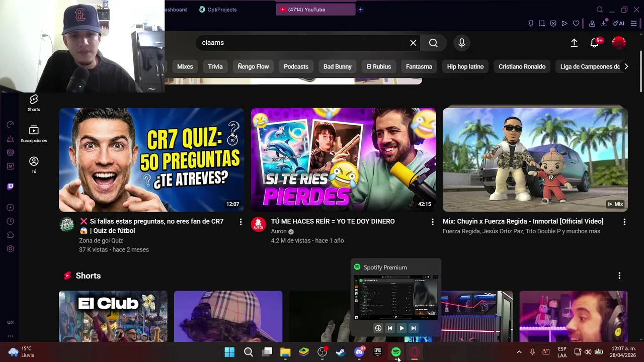Open the El Club short thumbnail
Image resolution: width=644 pixels, height=362 pixels.
click(x=113, y=316)
